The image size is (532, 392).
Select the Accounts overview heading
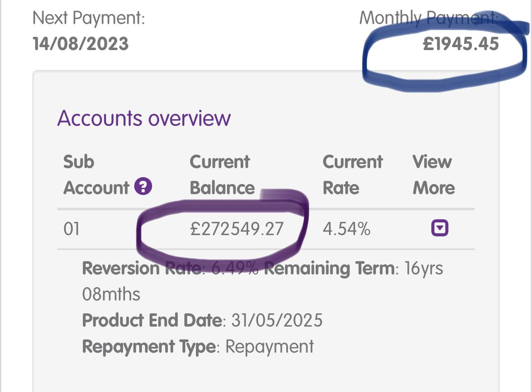(144, 118)
